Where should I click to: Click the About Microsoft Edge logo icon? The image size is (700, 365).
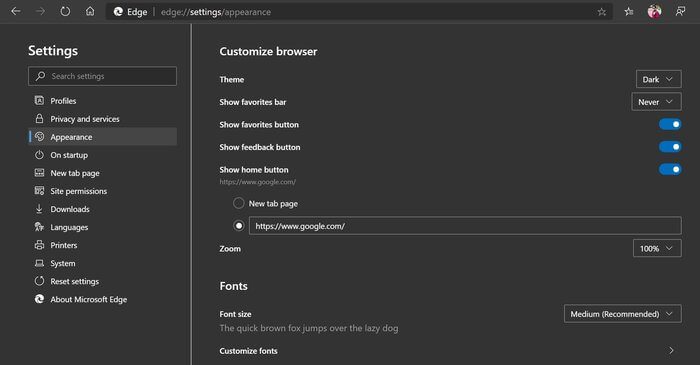39,299
